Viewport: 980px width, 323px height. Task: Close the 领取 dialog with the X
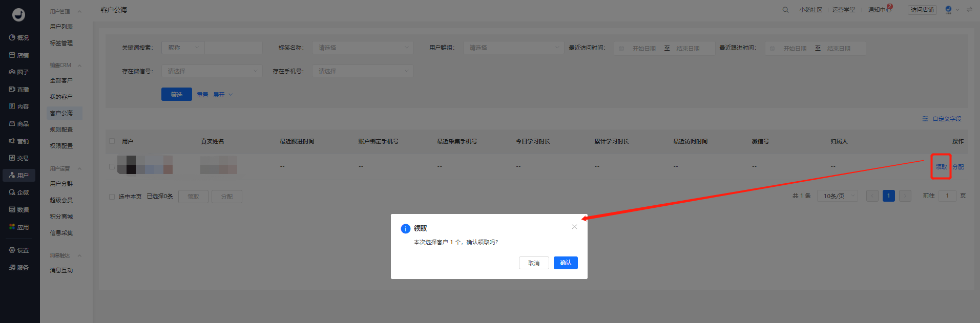pyautogui.click(x=574, y=227)
